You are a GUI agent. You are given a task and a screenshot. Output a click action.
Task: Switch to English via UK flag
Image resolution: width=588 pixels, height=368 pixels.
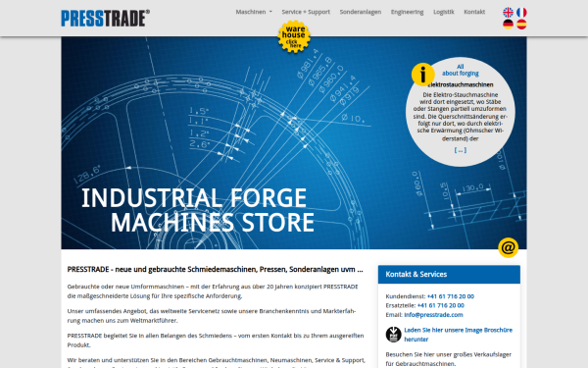[508, 13]
